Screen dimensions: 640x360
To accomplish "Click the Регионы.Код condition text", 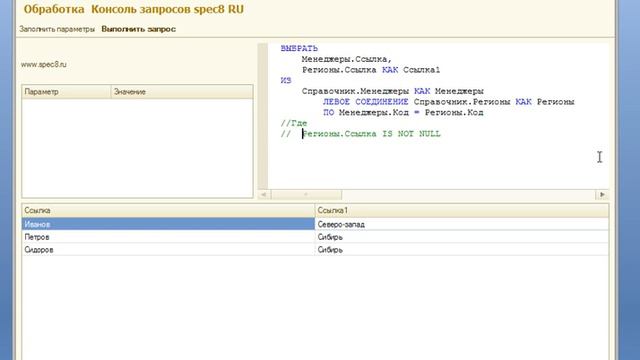I will [454, 112].
